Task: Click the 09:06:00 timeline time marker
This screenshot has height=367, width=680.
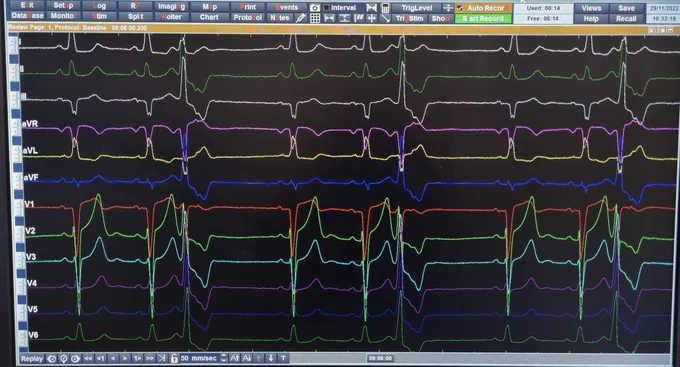Action: [x=380, y=358]
